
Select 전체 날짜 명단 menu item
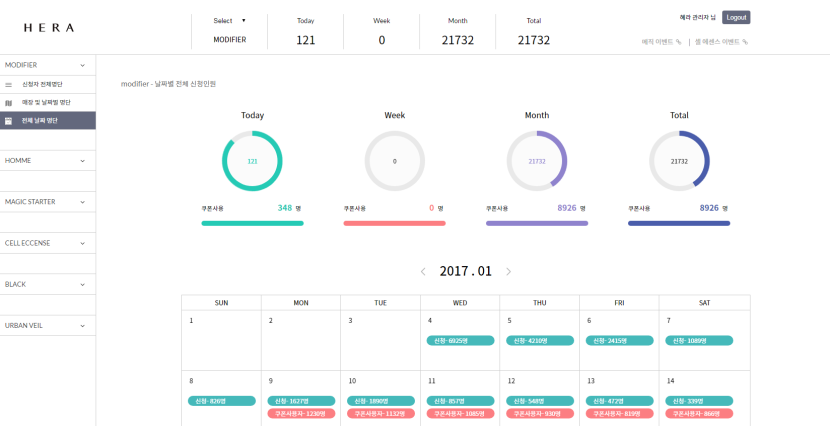click(x=48, y=121)
